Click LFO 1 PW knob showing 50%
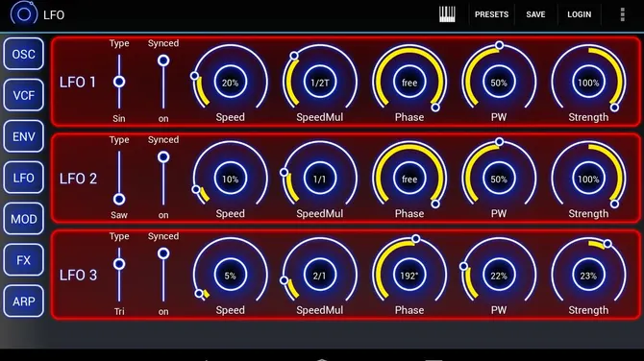644x361 pixels. 499,82
